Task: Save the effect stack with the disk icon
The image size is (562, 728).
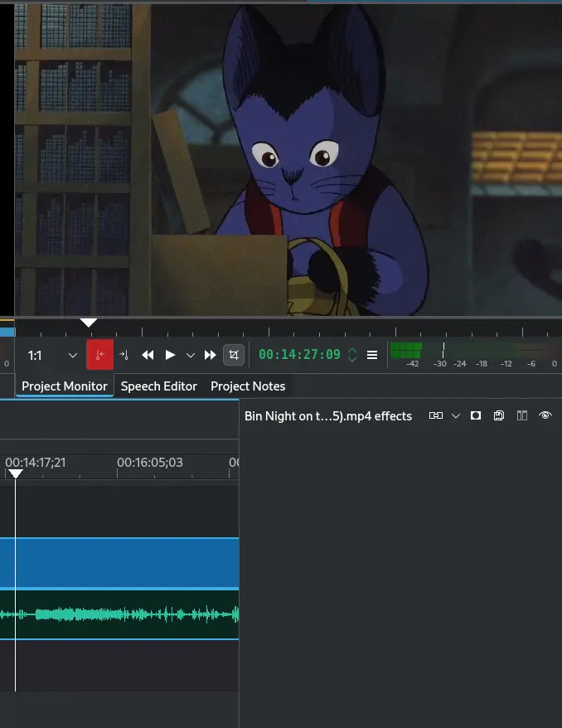Action: coord(499,415)
